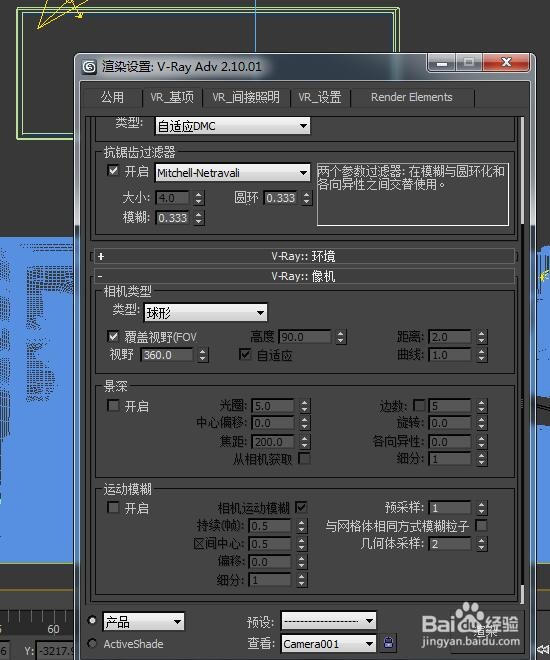Click the 各向异性 field showing 0.0
Viewport: 550px width, 660px height.
[450, 442]
